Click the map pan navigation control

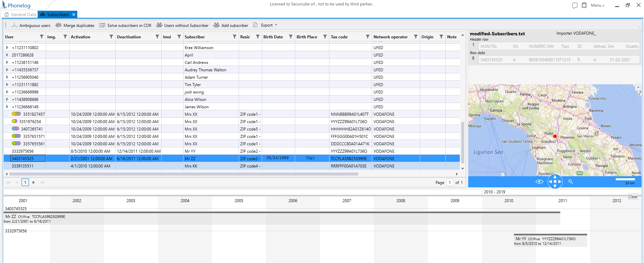pos(555,182)
